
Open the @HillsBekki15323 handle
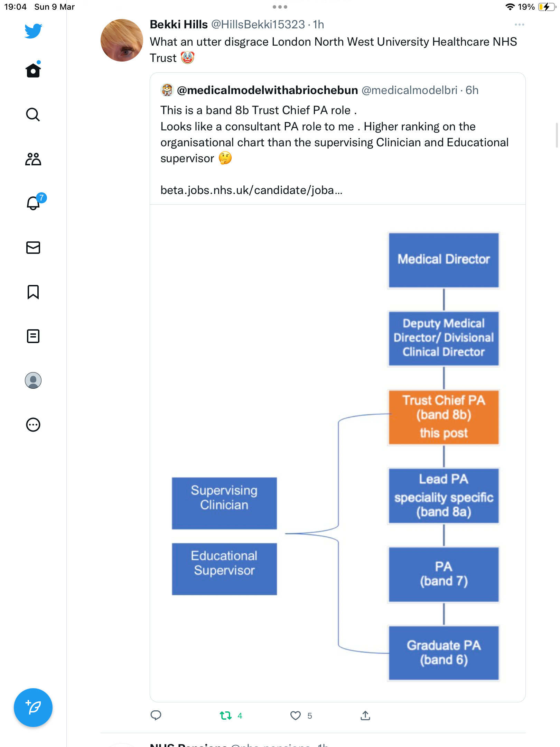[258, 25]
